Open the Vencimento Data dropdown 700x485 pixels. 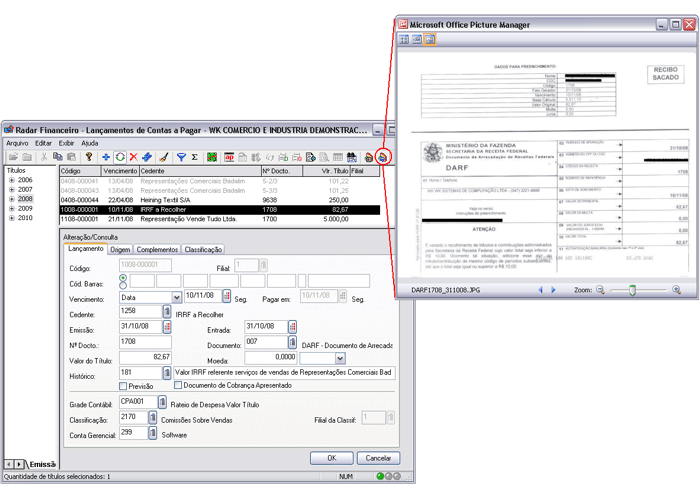pyautogui.click(x=177, y=297)
